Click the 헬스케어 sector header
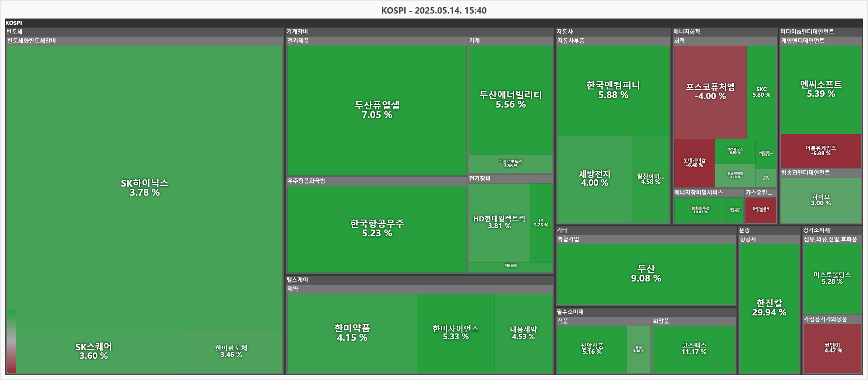The width and height of the screenshot is (868, 380). (x=420, y=280)
